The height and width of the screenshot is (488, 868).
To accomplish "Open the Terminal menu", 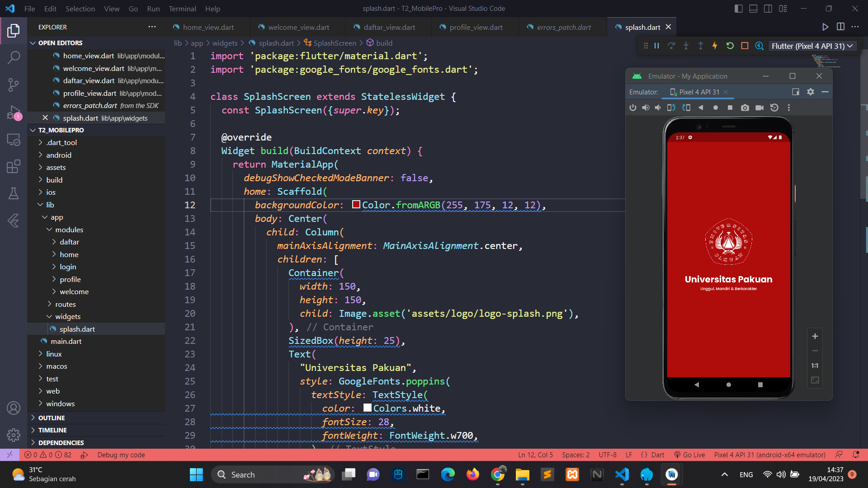I will [x=182, y=9].
